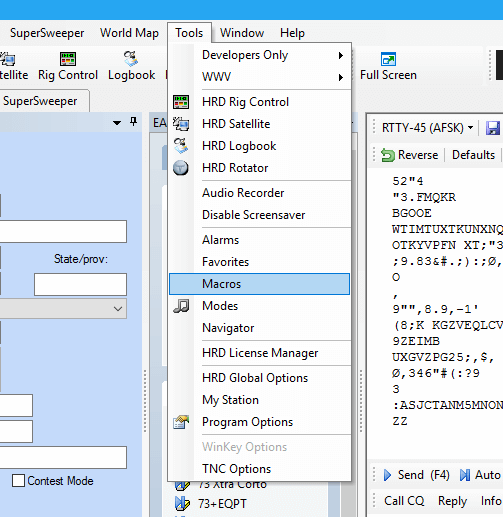Click the received text line BGOOE
This screenshot has width=503, height=517.
[x=412, y=213]
